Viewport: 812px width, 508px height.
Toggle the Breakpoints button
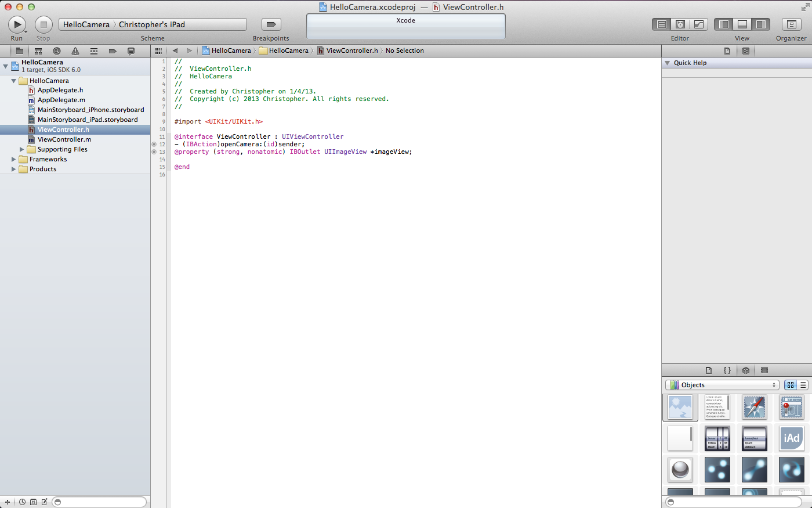(x=271, y=24)
